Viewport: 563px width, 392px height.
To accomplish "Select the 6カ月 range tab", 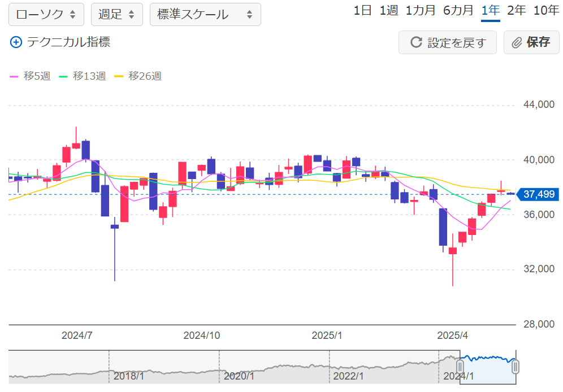I will coord(458,11).
